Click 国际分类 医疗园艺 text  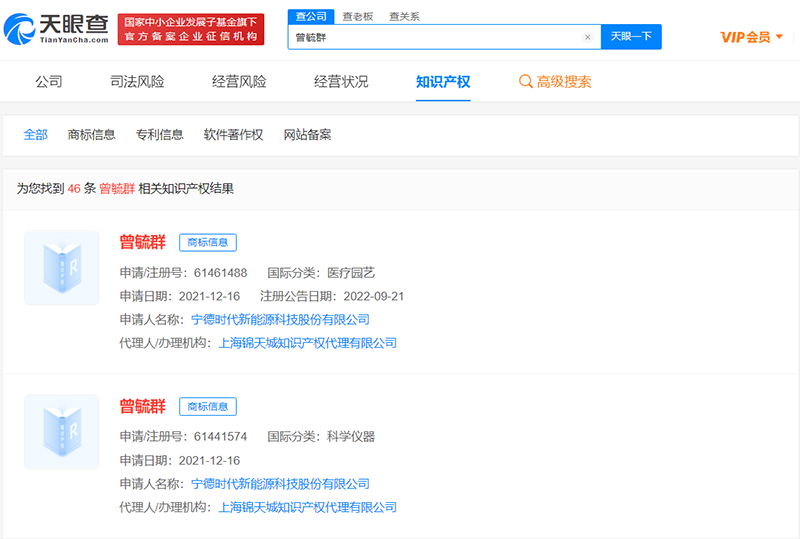(321, 273)
